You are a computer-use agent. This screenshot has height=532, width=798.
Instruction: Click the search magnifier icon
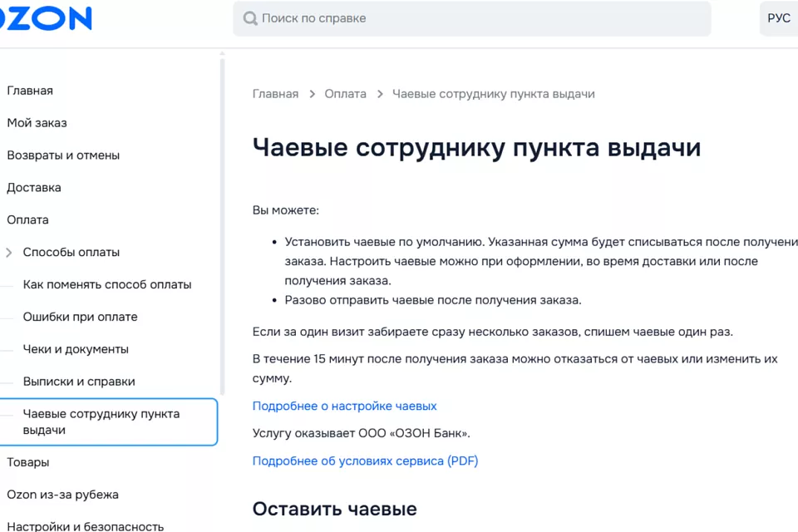(x=249, y=18)
